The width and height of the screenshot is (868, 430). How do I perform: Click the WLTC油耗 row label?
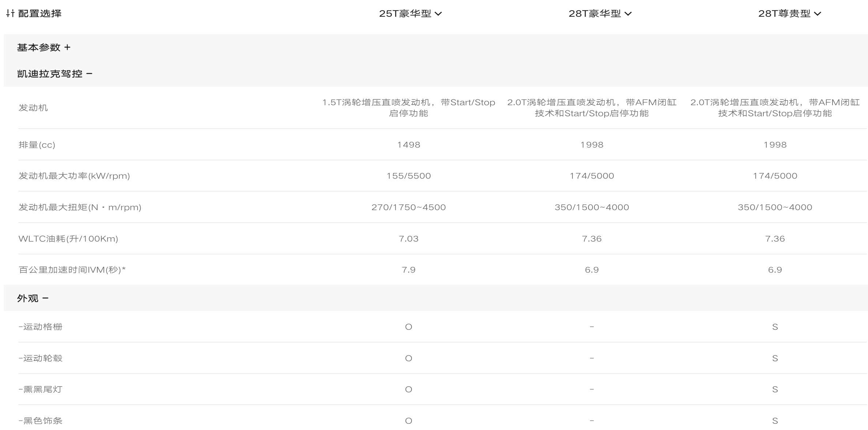[68, 239]
